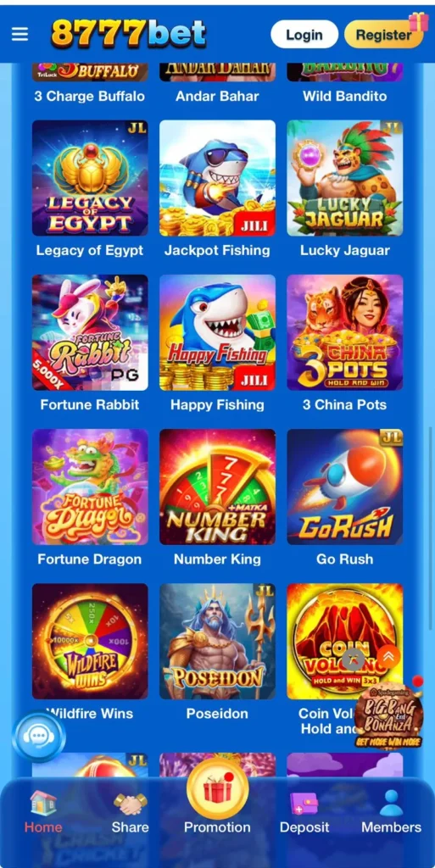Tap the gift box icon beside Register
This screenshot has width=435, height=868.
(419, 22)
